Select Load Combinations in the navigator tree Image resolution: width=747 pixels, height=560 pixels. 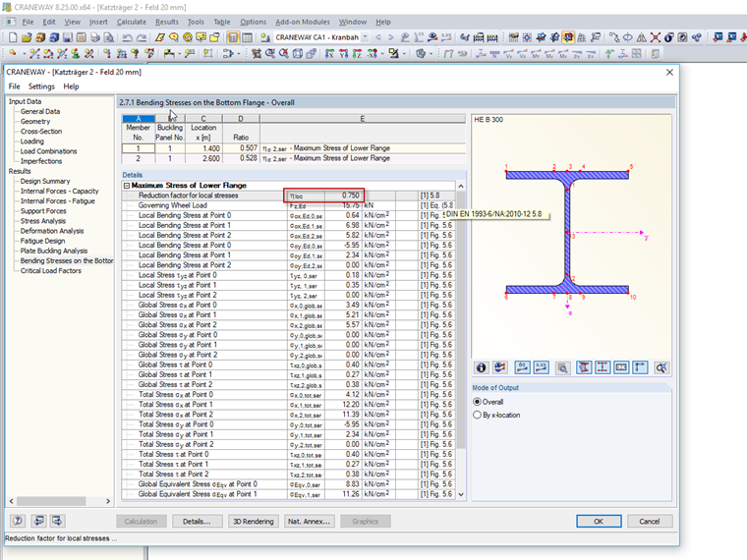point(48,151)
